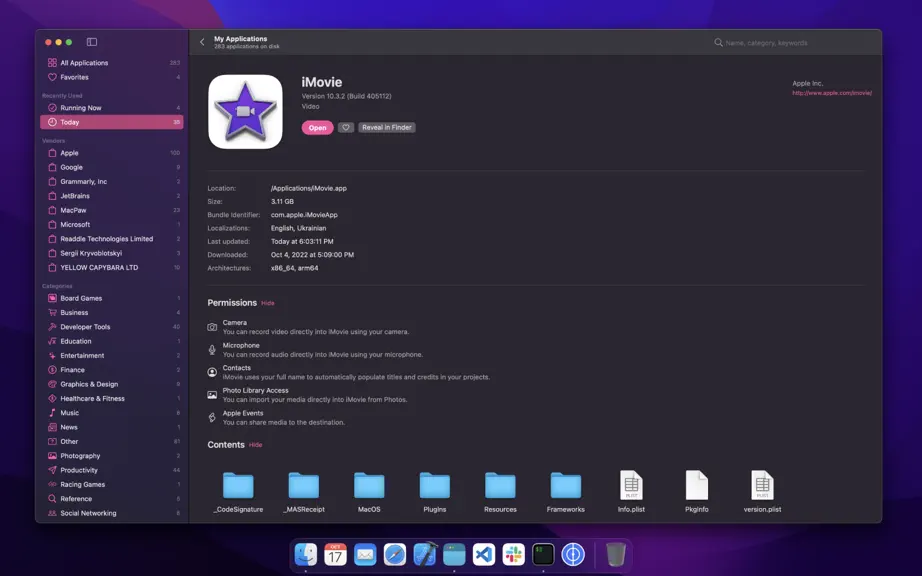
Task: Click the iMovie app icon thumbnail
Action: (245, 112)
